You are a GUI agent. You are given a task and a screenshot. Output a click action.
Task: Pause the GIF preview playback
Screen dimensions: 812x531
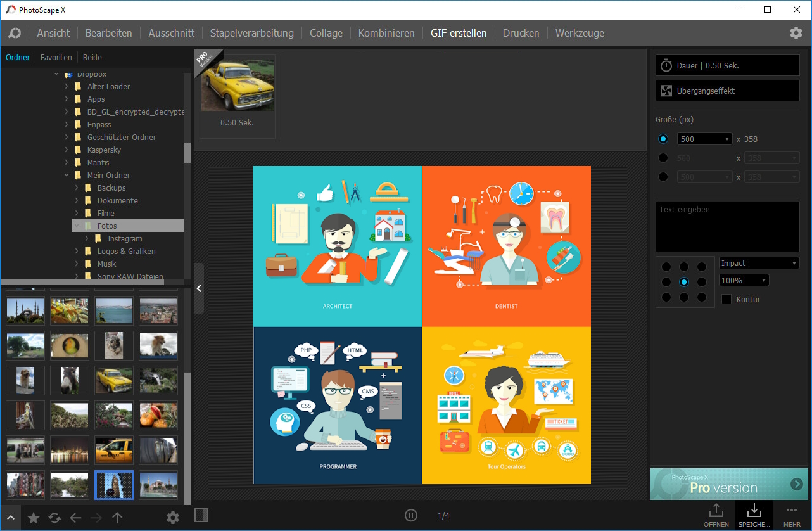(411, 515)
